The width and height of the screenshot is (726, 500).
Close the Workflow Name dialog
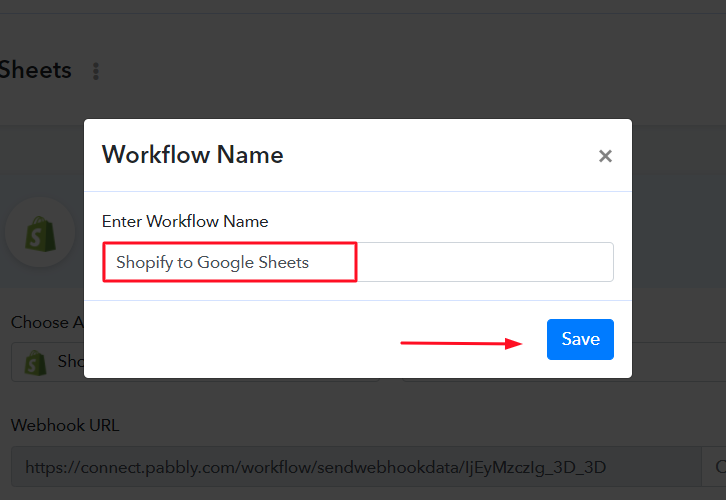click(x=605, y=156)
